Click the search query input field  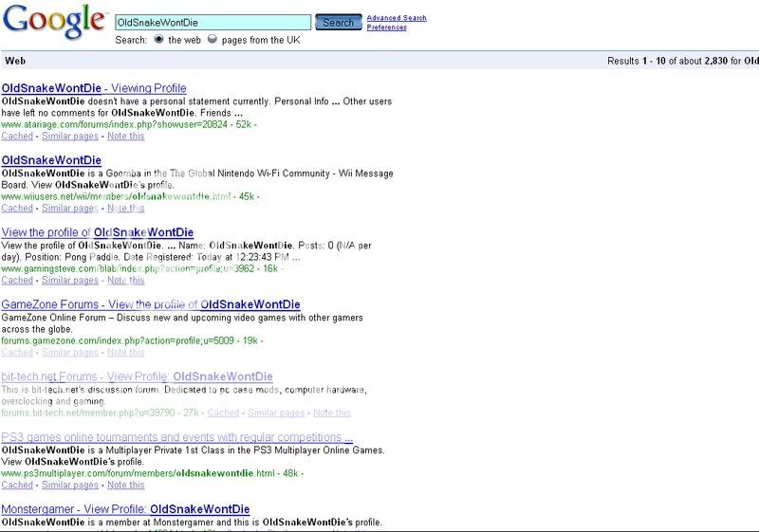coord(212,22)
